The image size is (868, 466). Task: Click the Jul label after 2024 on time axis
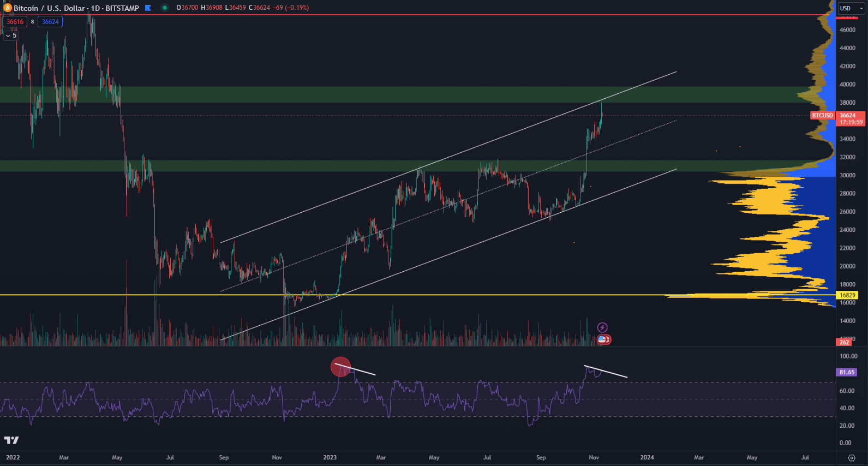pos(805,457)
